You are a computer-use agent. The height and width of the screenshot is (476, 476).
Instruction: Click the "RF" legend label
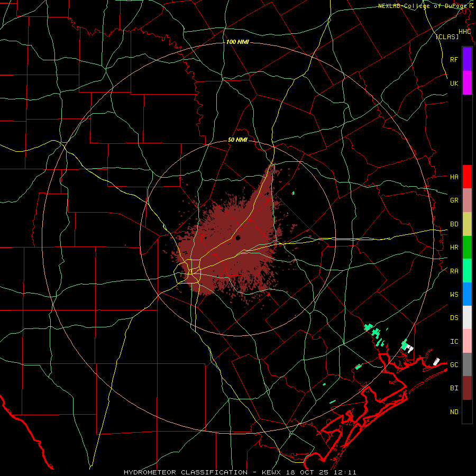tap(454, 59)
